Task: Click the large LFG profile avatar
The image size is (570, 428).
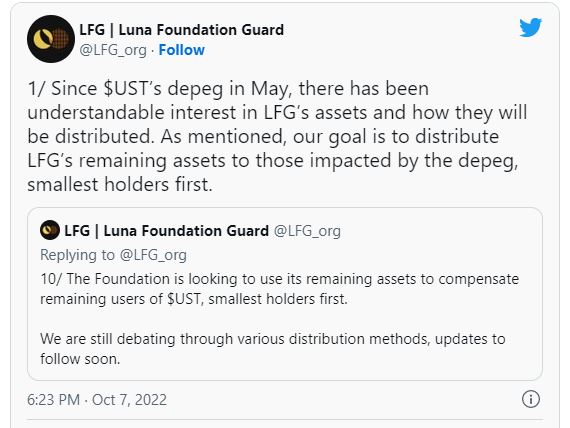Action: [51, 39]
